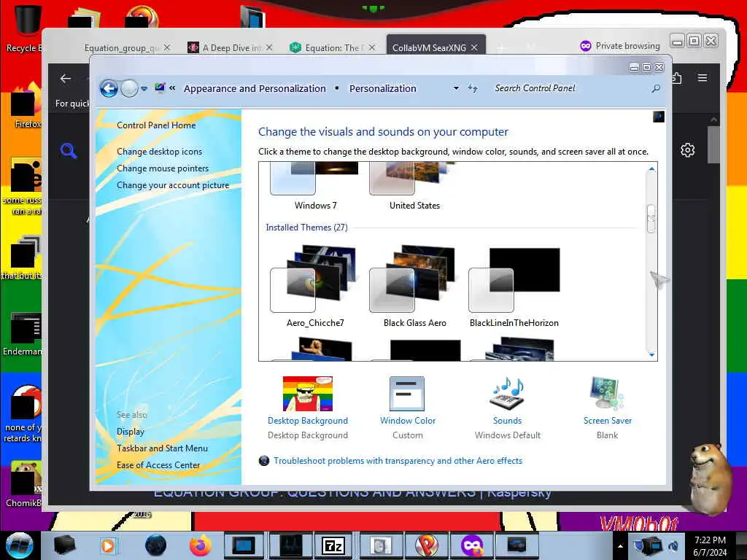The image size is (747, 560).
Task: Open the Firefox hamburger menu
Action: 703,77
